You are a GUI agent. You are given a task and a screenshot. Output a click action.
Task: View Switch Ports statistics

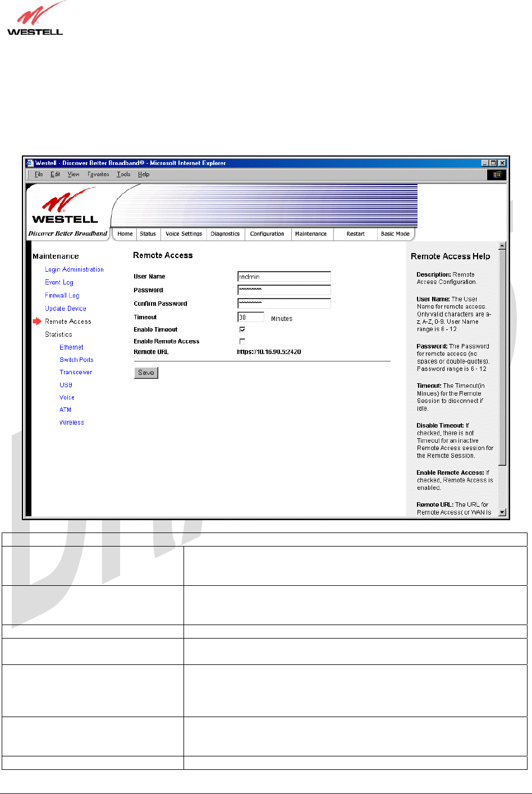[x=76, y=360]
